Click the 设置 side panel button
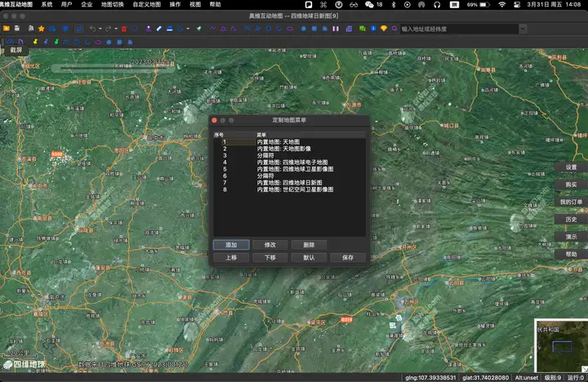This screenshot has height=382, width=588. (x=571, y=167)
